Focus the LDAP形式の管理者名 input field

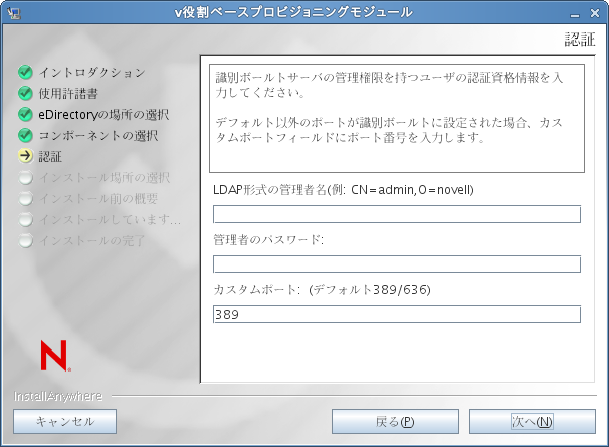pos(397,214)
